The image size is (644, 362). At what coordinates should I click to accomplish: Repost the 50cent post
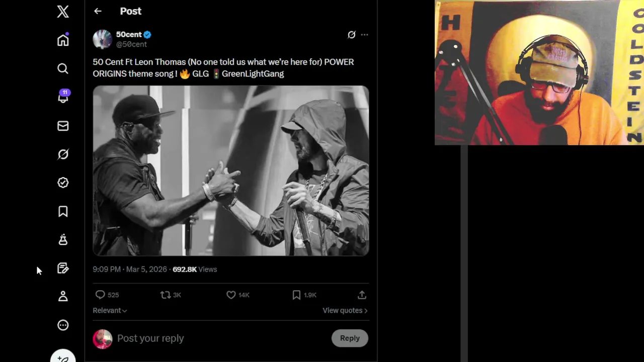click(x=165, y=295)
